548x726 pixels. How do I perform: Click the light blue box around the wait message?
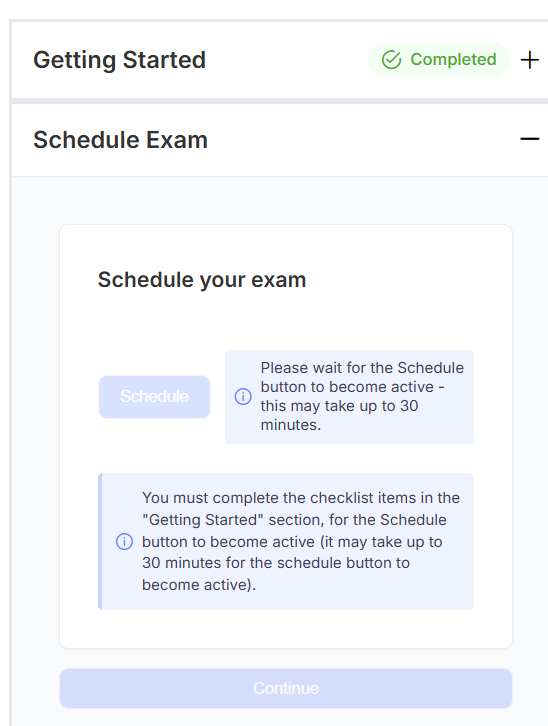point(349,397)
